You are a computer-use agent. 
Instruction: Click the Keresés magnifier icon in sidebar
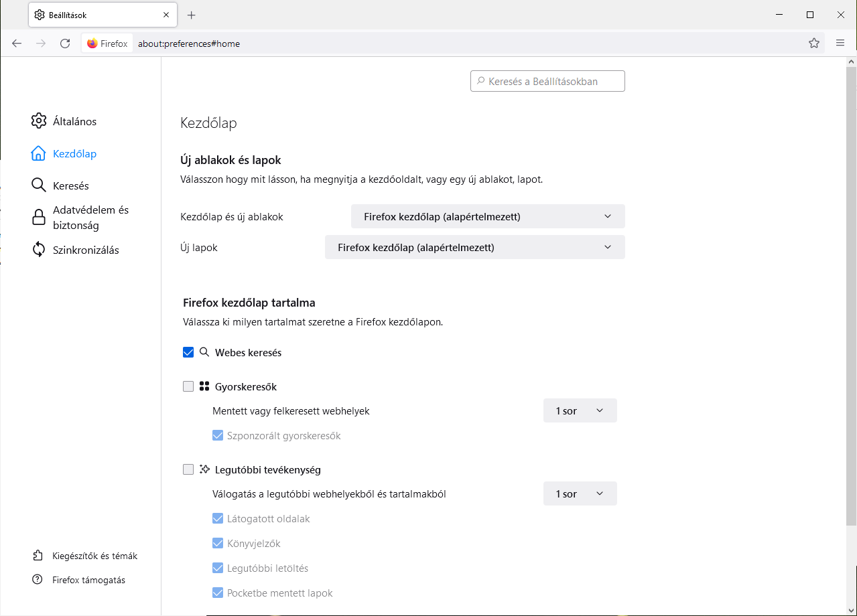pos(39,185)
